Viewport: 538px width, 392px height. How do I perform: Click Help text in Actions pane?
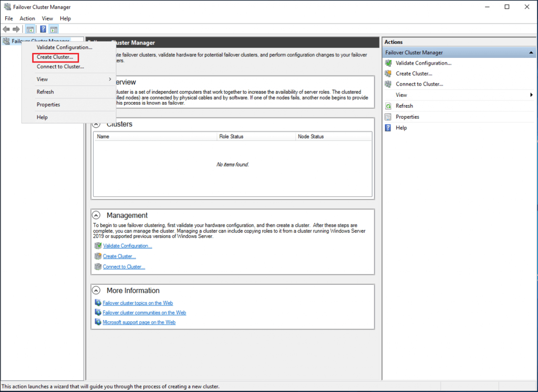pos(401,128)
